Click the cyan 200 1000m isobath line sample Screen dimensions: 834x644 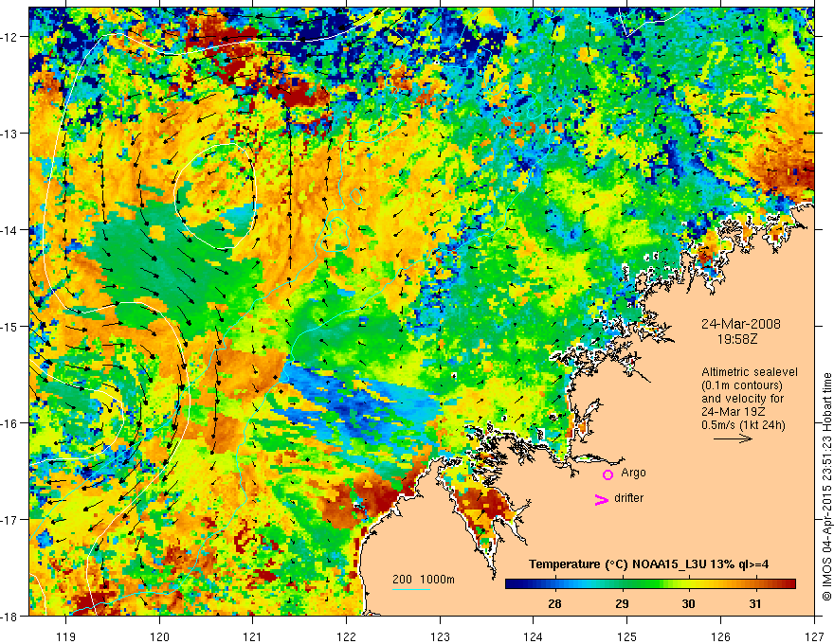pos(411,589)
